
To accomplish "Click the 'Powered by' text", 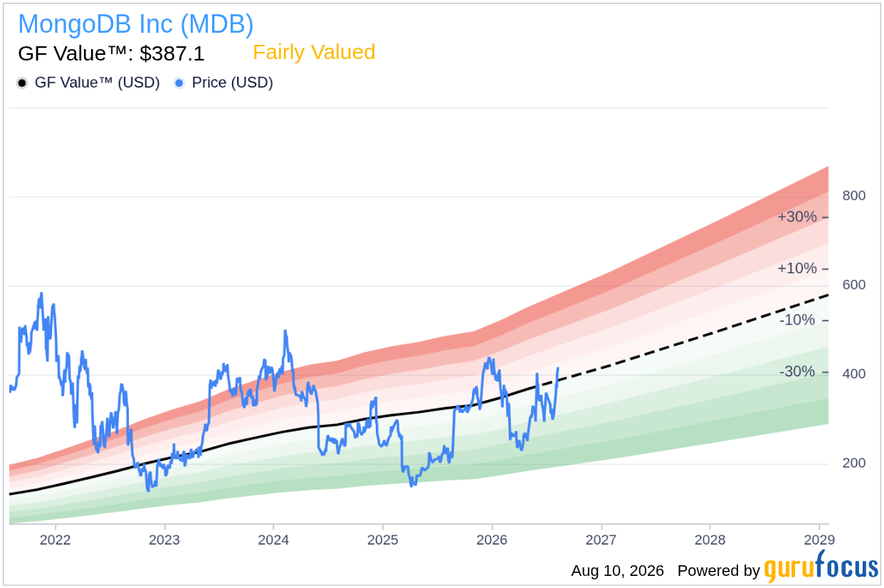I will pos(719,571).
